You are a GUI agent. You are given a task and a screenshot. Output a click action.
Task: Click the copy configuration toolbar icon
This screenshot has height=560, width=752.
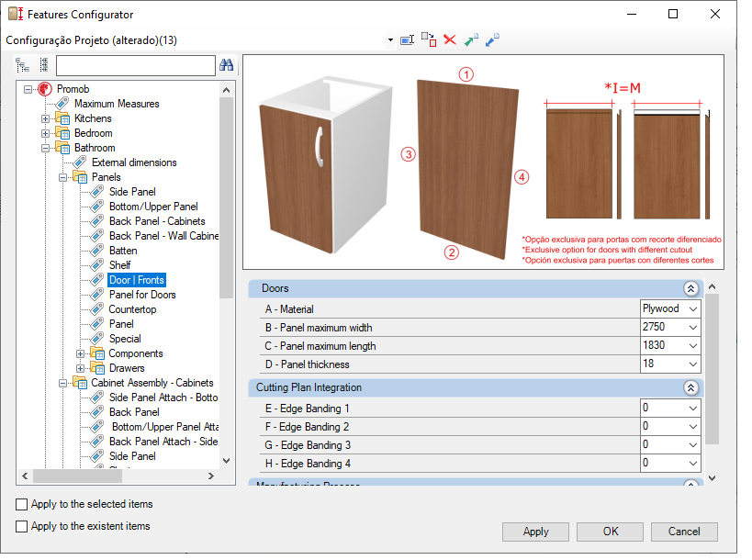(x=429, y=39)
